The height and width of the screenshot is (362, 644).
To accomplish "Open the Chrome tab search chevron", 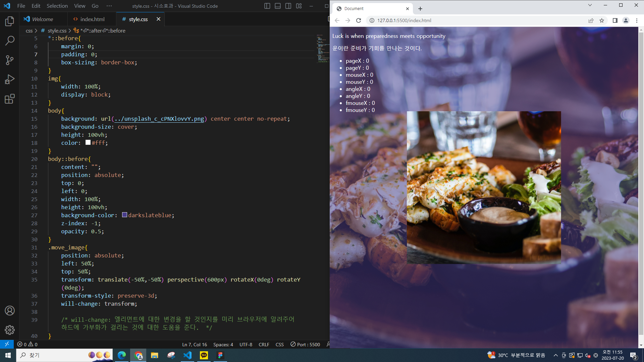I will click(590, 5).
